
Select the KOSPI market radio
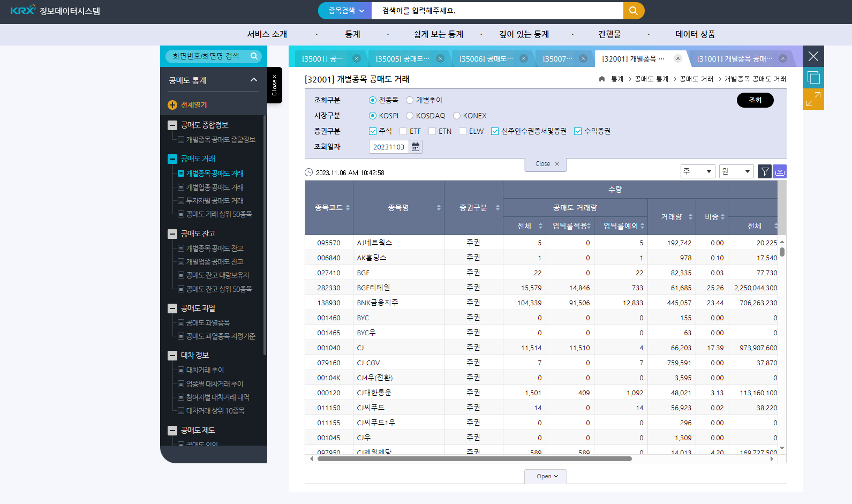[x=373, y=116]
